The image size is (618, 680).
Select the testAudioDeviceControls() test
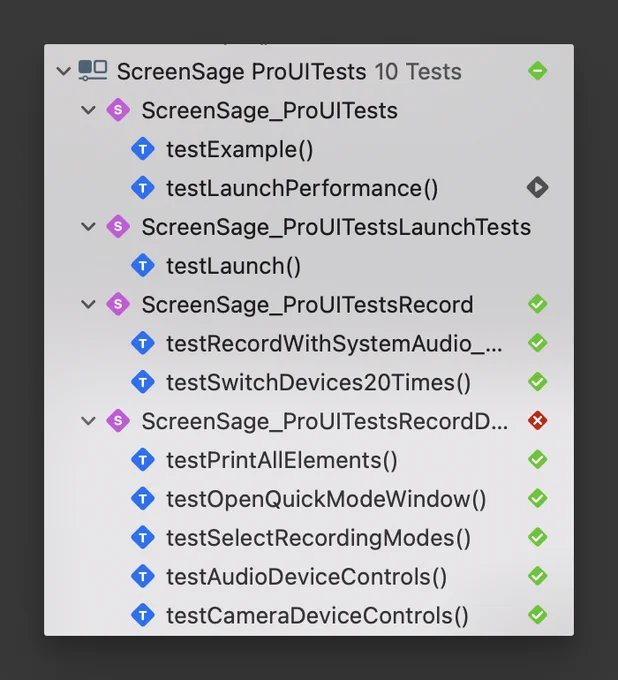(307, 577)
